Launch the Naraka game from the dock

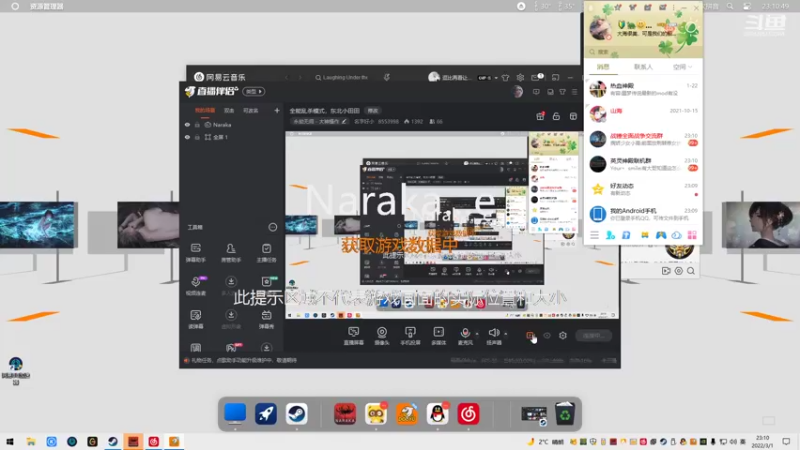pyautogui.click(x=345, y=414)
